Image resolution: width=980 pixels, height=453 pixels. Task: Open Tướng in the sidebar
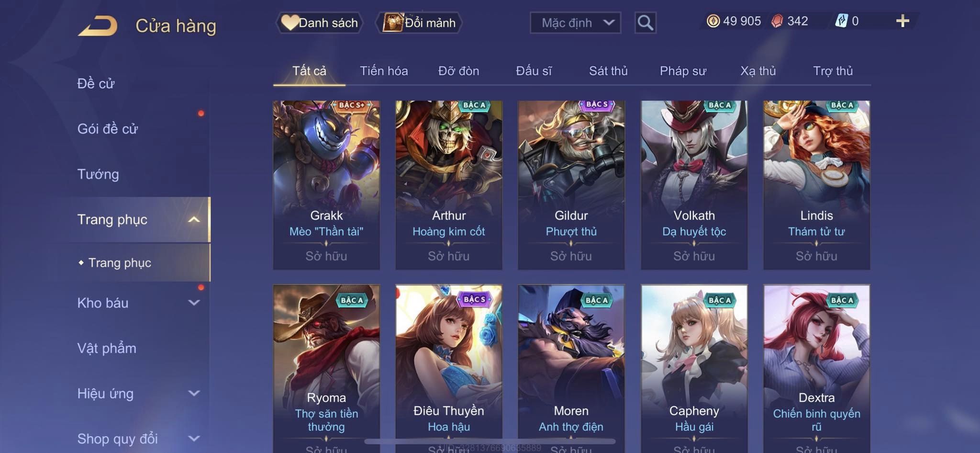point(98,174)
